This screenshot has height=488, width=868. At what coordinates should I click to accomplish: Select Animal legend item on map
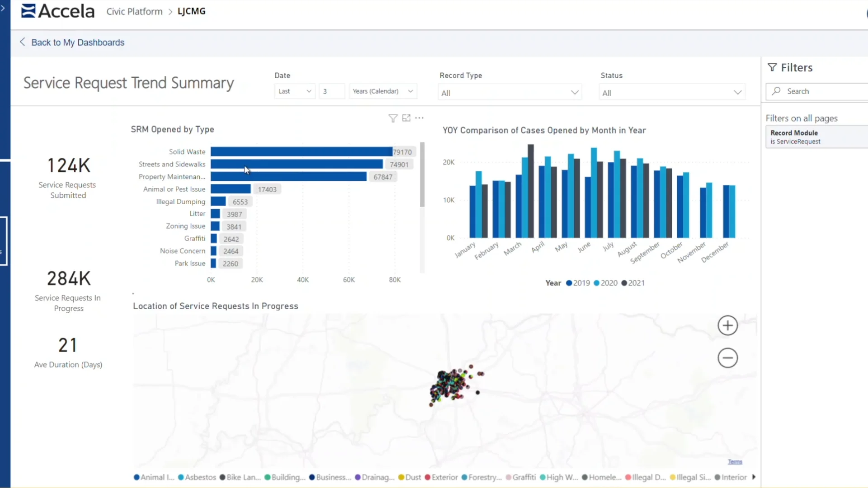(x=154, y=477)
